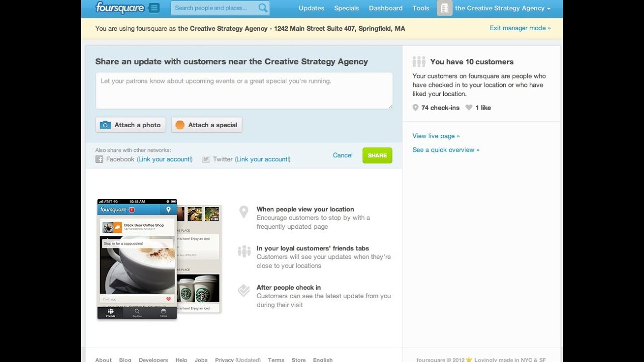This screenshot has height=362, width=644.
Task: Open the Store footer link
Action: click(299, 359)
